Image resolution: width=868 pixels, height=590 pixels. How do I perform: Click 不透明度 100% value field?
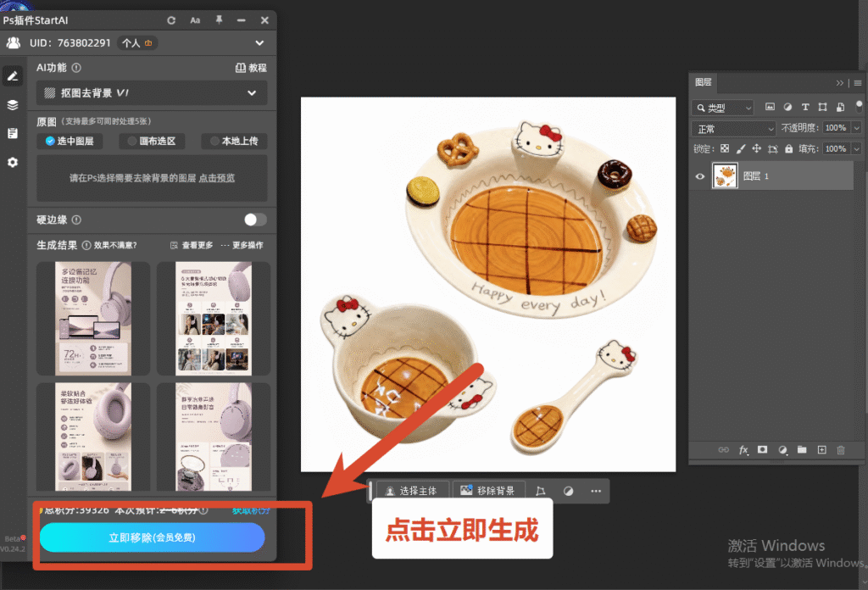click(837, 128)
